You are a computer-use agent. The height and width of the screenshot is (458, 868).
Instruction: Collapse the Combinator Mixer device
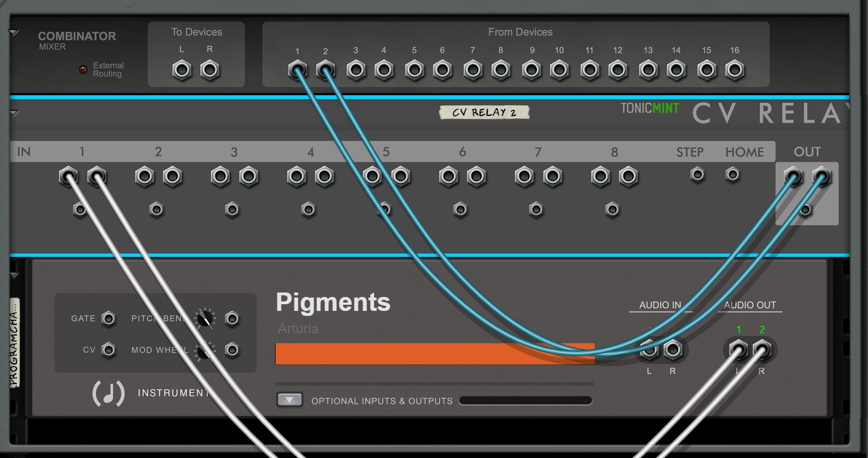(x=14, y=33)
